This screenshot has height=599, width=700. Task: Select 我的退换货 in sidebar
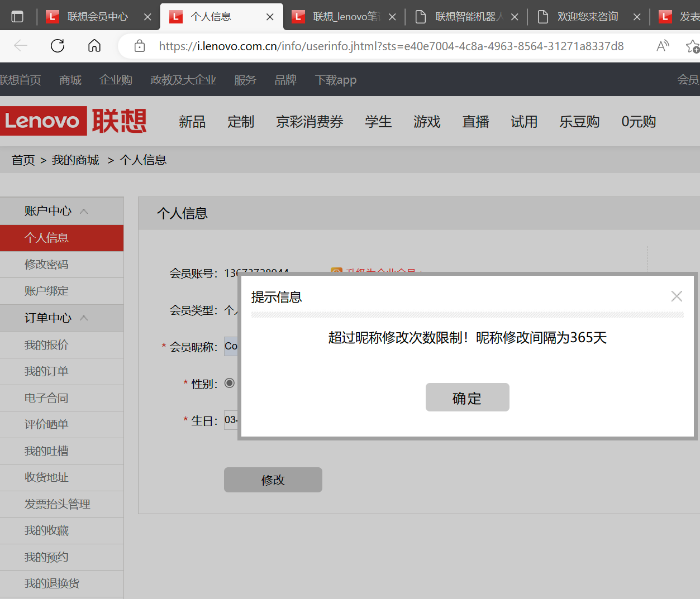click(x=61, y=583)
